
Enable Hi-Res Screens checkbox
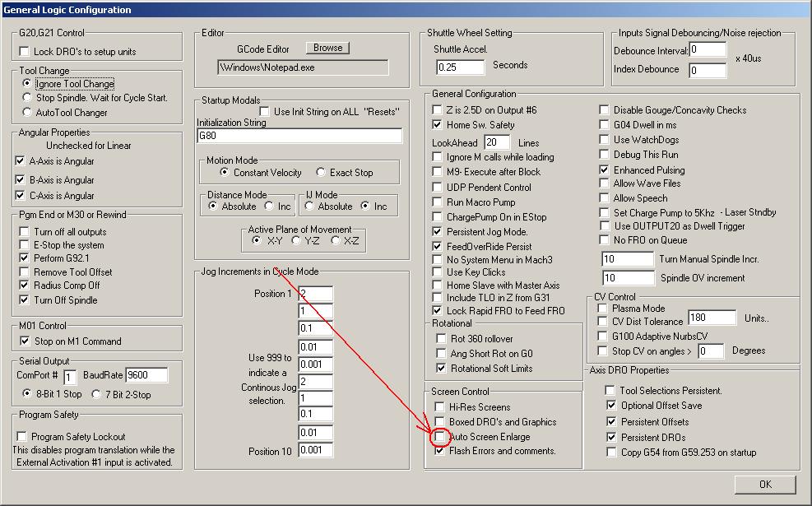(439, 406)
